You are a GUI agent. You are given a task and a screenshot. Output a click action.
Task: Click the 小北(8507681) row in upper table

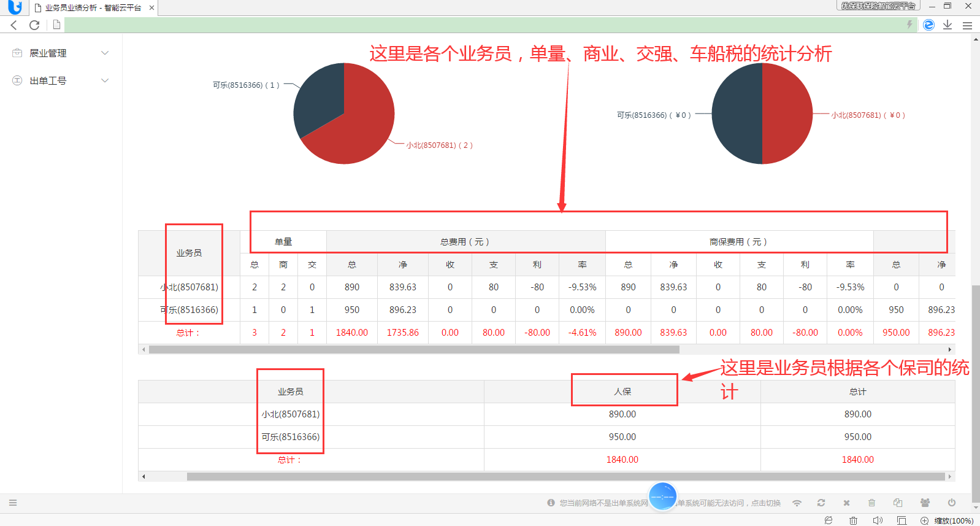coord(546,287)
